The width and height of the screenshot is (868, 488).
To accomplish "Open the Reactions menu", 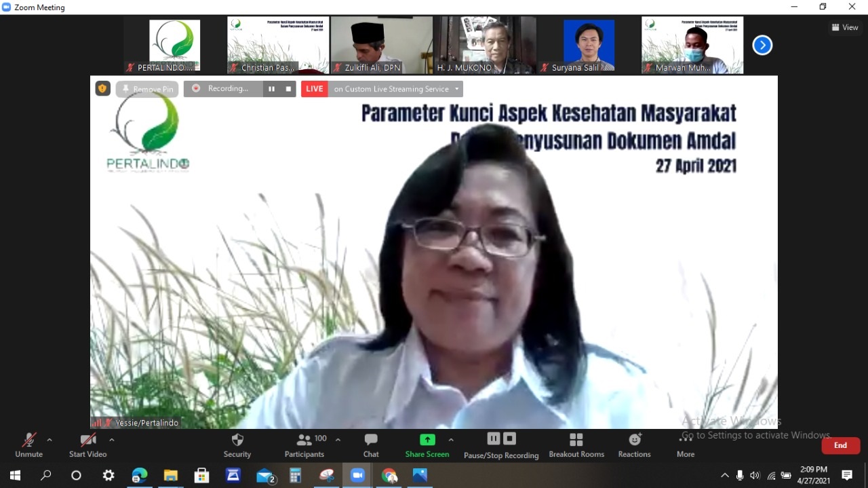I will click(x=634, y=445).
